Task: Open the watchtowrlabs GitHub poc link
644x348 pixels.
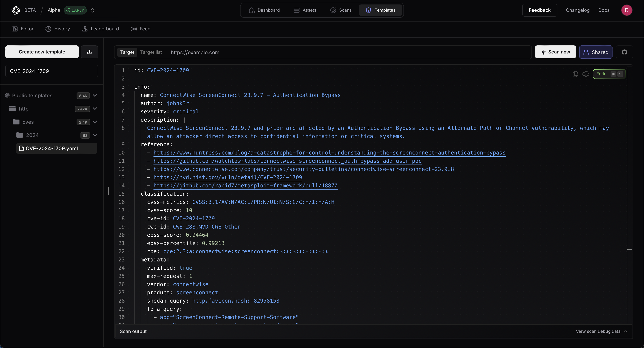Action: pyautogui.click(x=287, y=161)
